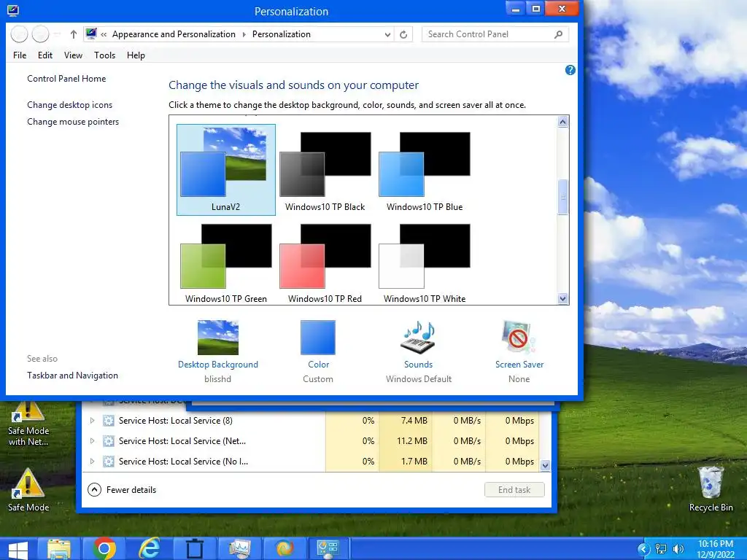
Task: Click Appearance and Personalization breadcrumb
Action: (x=174, y=34)
